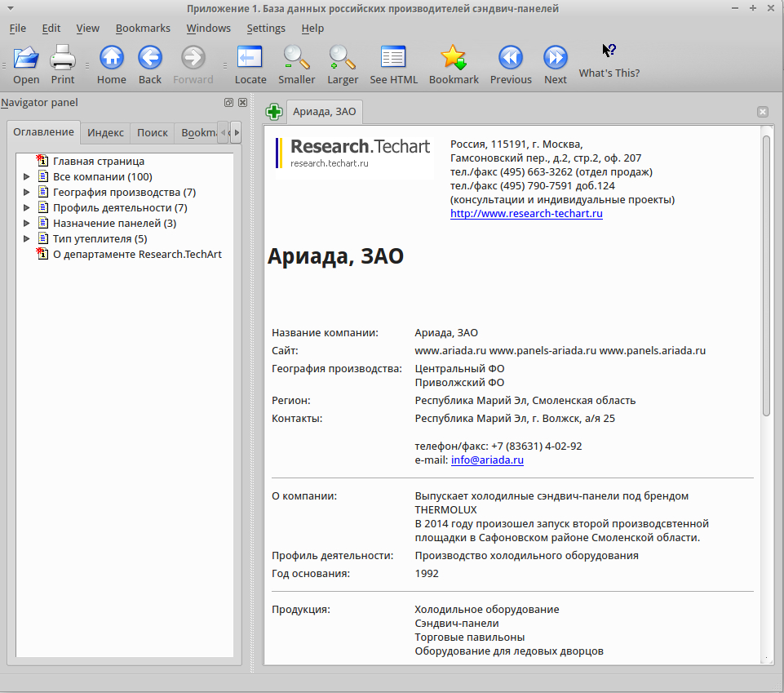
Task: Go to Home page icon
Action: click(112, 57)
